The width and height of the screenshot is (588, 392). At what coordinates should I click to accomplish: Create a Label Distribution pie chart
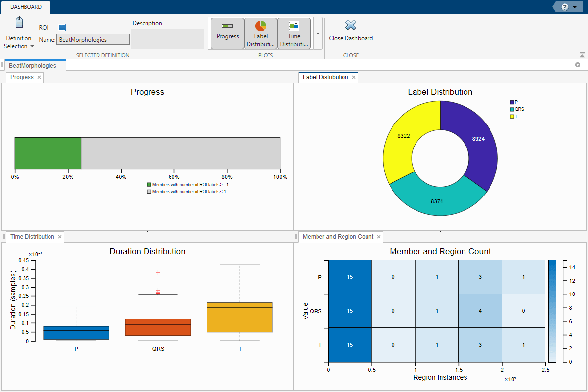click(260, 32)
